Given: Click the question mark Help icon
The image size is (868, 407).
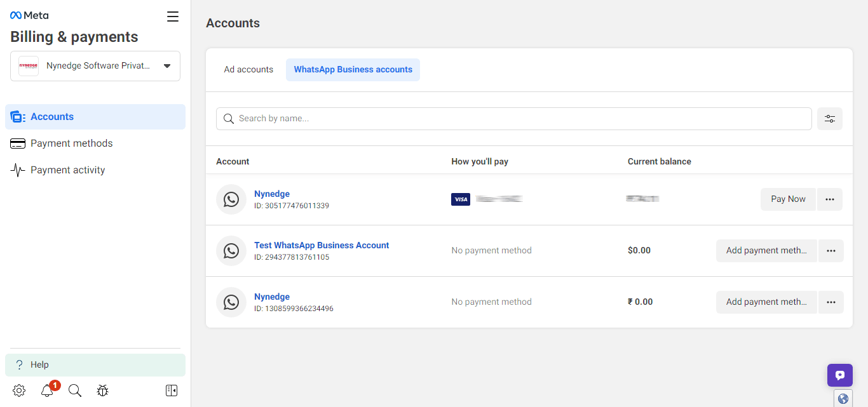Looking at the screenshot, I should (x=19, y=365).
